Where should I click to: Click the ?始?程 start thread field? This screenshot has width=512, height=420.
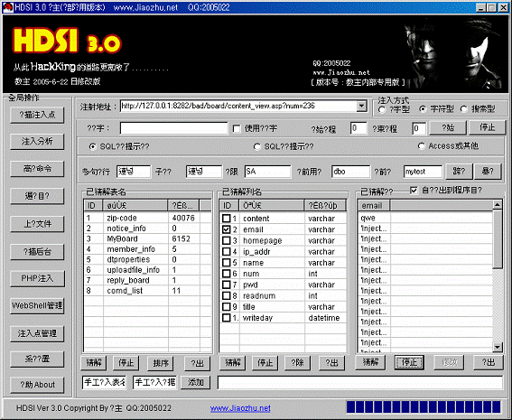click(x=358, y=128)
